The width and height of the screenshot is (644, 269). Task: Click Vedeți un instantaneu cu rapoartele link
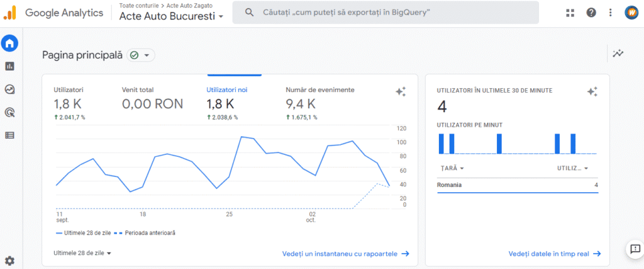346,254
